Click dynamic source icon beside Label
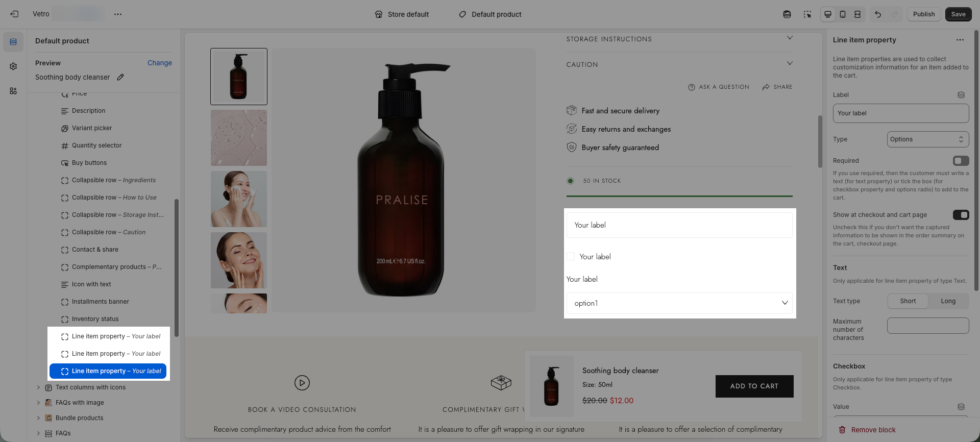980x442 pixels. [961, 95]
